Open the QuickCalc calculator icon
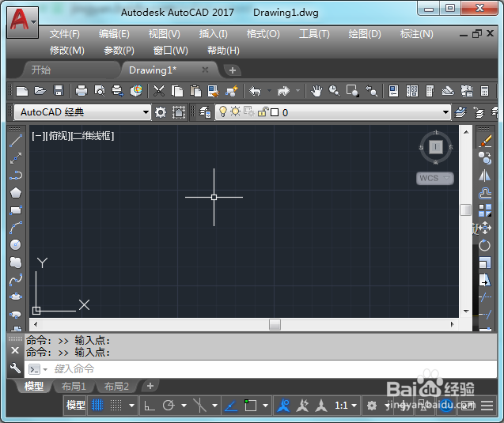The height and width of the screenshot is (423, 504). [485, 91]
